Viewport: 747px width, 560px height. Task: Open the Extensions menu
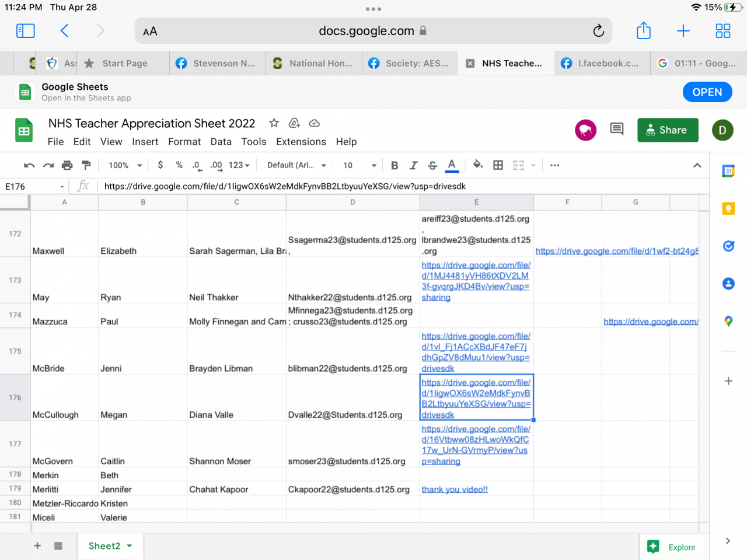pyautogui.click(x=301, y=142)
